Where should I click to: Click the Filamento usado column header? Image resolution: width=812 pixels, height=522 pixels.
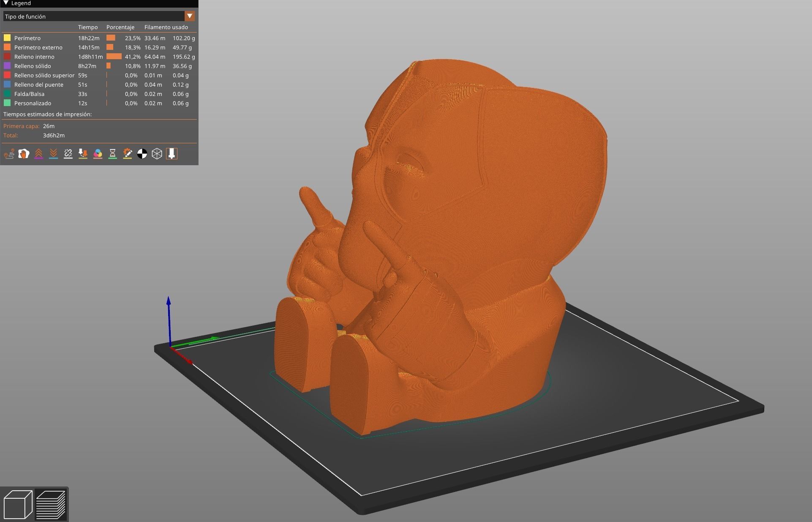click(166, 27)
